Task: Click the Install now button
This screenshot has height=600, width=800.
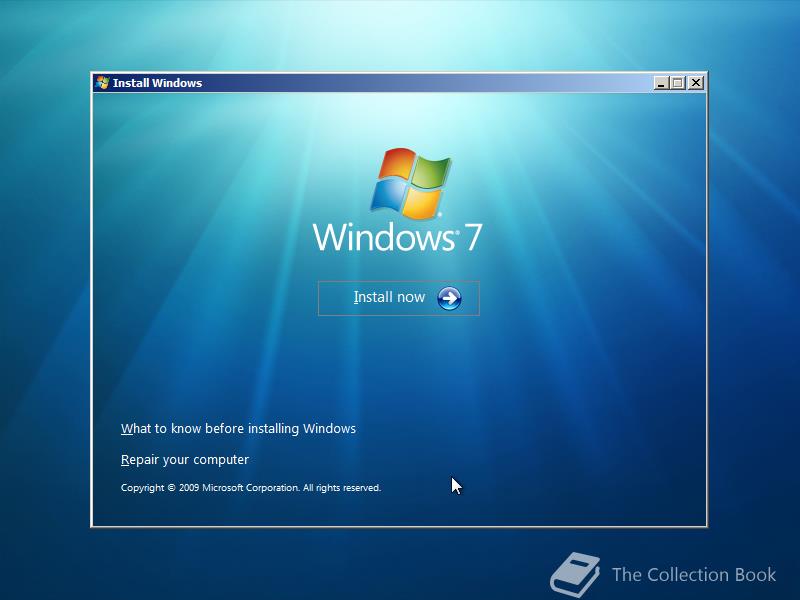Action: pos(398,298)
